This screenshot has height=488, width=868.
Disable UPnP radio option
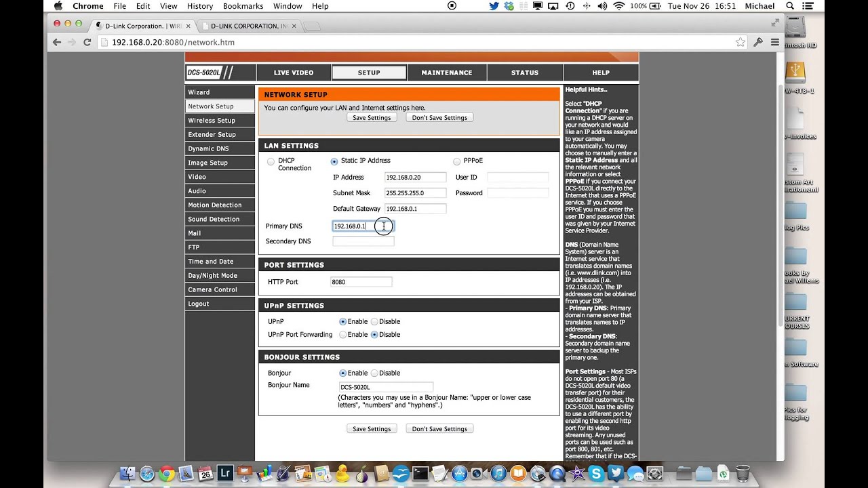pos(374,322)
